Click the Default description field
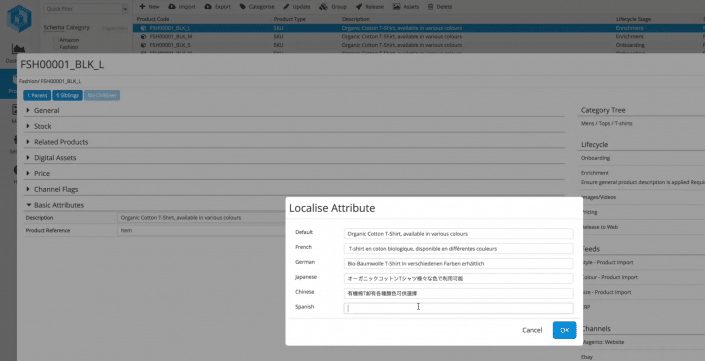705x361 pixels. coord(459,234)
